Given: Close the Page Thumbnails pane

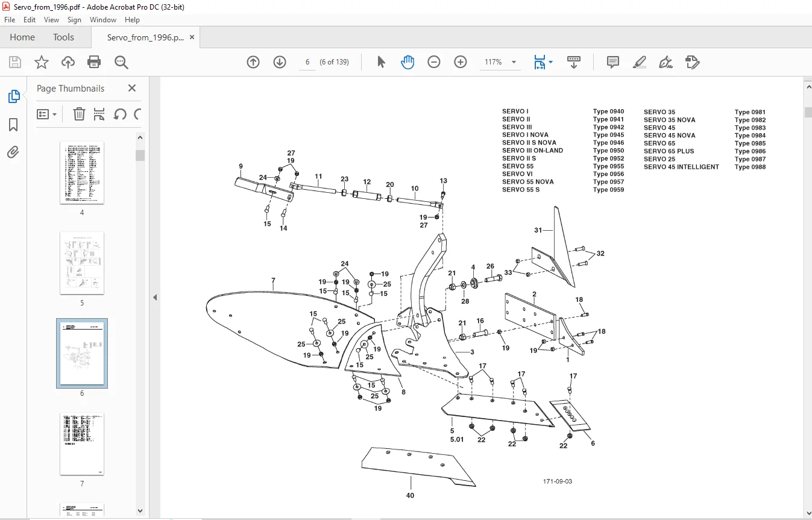Looking at the screenshot, I should 132,88.
